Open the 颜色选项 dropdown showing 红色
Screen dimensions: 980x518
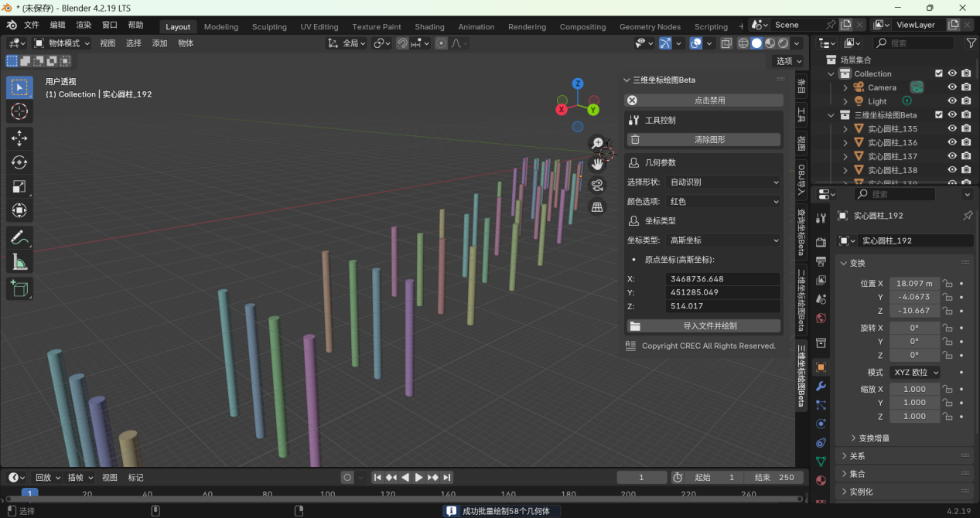point(723,201)
